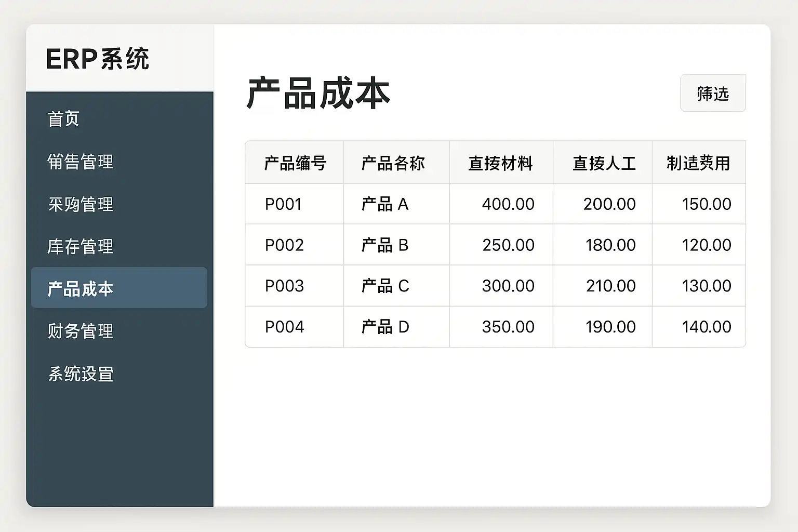Click the highlighted 产品成本 sidebar item
Viewport: 798px width, 532px height.
tap(118, 288)
